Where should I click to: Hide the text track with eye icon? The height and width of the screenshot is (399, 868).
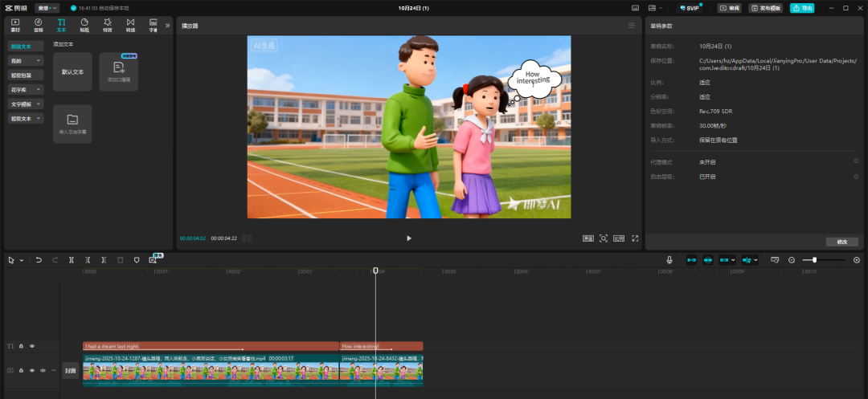tap(32, 346)
